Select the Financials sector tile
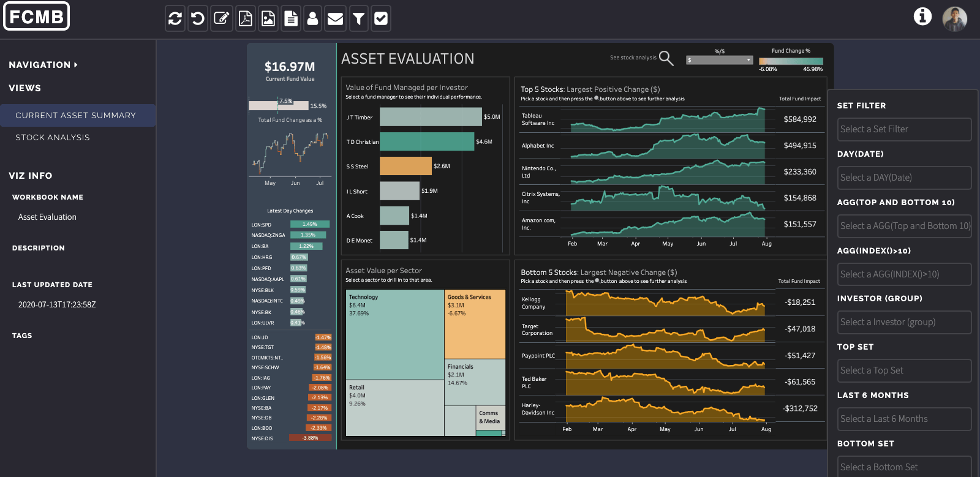This screenshot has height=477, width=980. pyautogui.click(x=475, y=383)
